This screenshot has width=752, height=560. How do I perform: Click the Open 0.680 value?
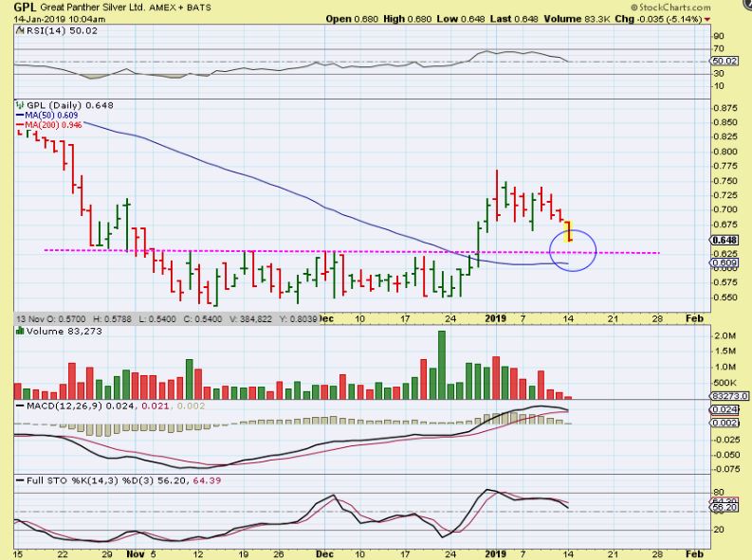(x=352, y=19)
